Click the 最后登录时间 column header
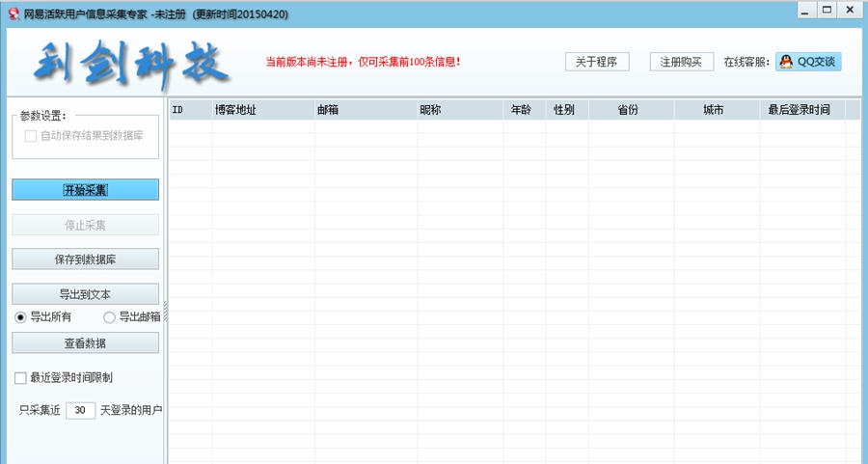The height and width of the screenshot is (464, 868). click(802, 110)
